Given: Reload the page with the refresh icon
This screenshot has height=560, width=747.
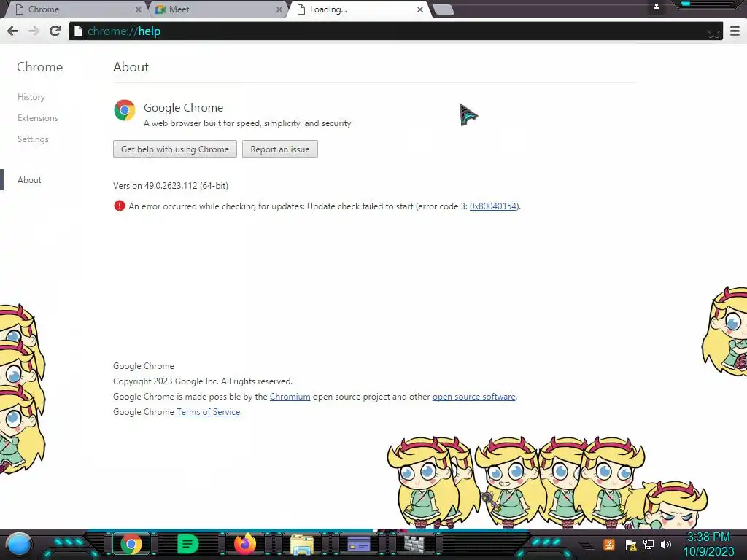Looking at the screenshot, I should [x=55, y=31].
